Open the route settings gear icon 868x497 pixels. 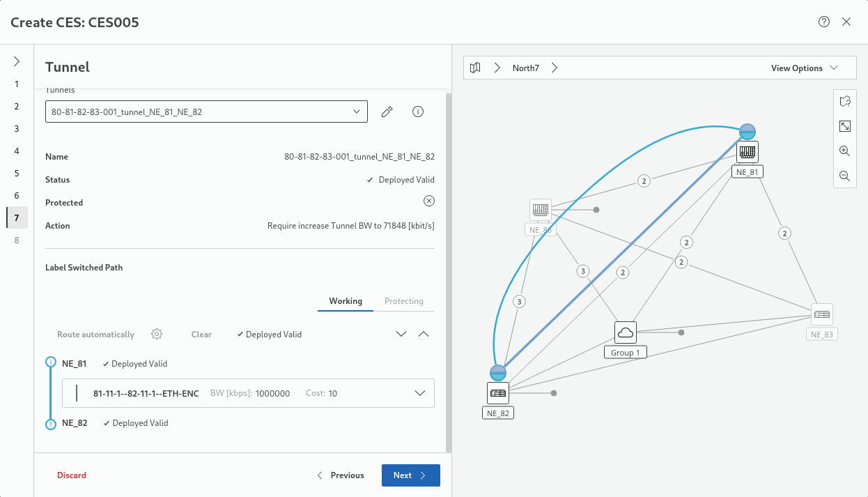tap(157, 335)
